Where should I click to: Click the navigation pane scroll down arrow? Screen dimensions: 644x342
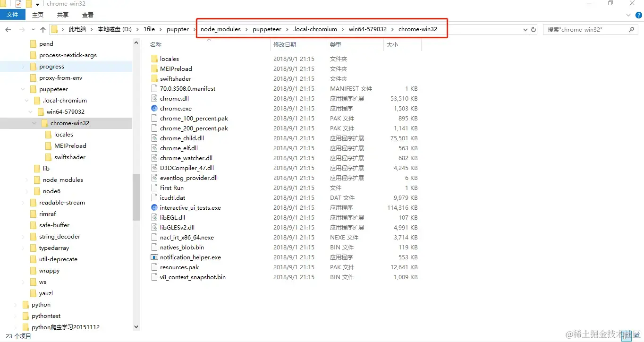(x=136, y=326)
